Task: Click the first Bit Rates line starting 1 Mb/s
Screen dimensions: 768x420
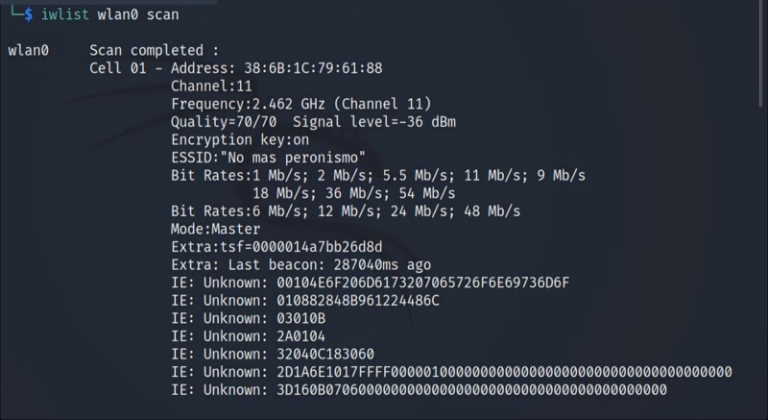Action: coord(378,175)
